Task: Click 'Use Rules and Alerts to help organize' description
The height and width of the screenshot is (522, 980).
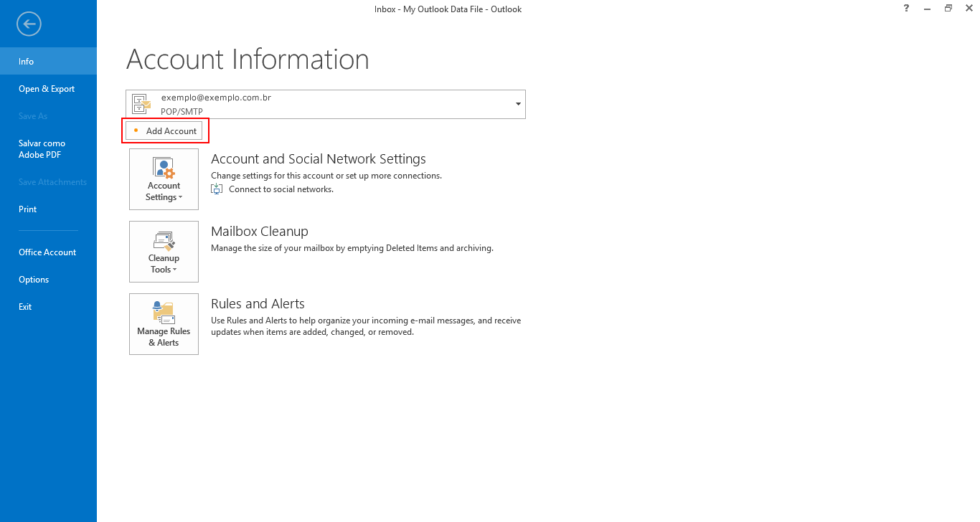Action: pyautogui.click(x=366, y=326)
